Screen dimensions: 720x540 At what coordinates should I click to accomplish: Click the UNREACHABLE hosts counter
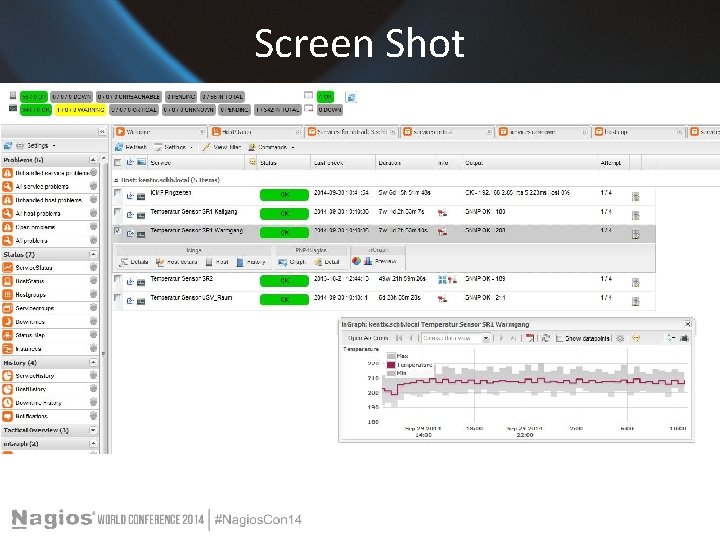[x=129, y=97]
